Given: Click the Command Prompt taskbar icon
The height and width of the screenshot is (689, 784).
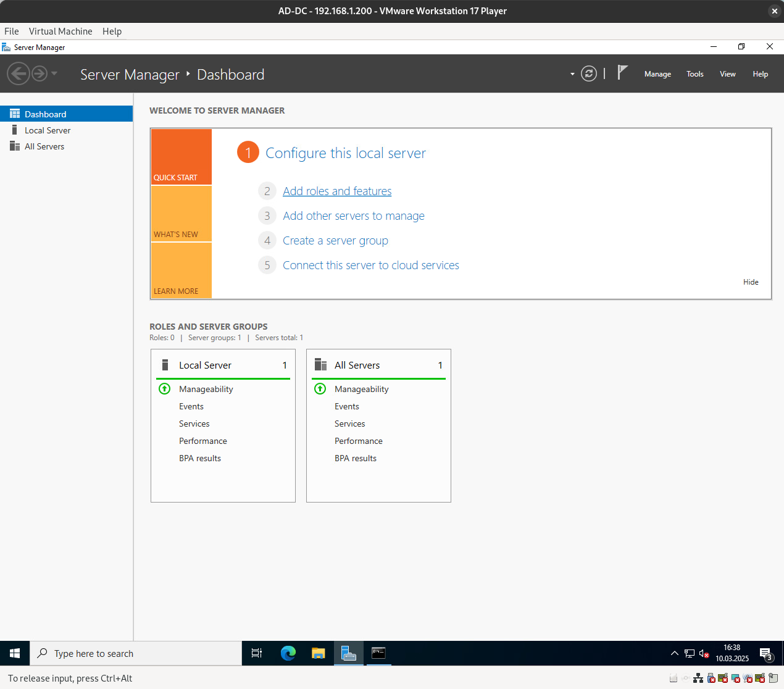Looking at the screenshot, I should (378, 653).
